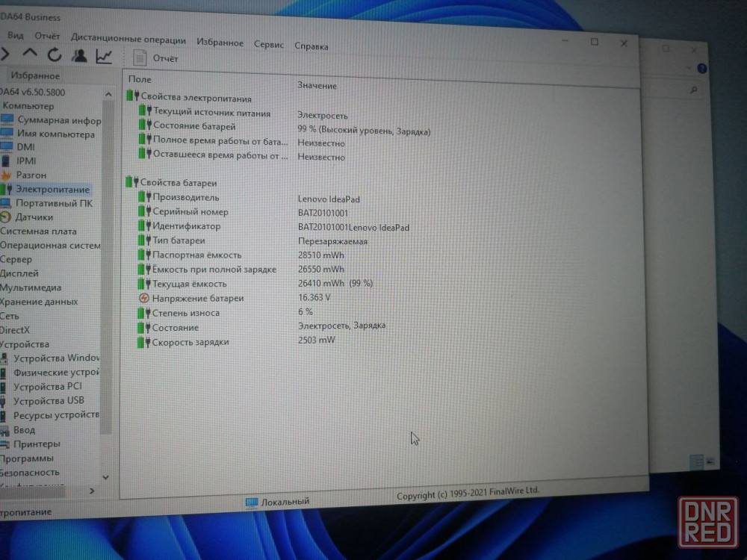The image size is (747, 560).
Task: Switch to the Избранное tab
Action: (35, 75)
